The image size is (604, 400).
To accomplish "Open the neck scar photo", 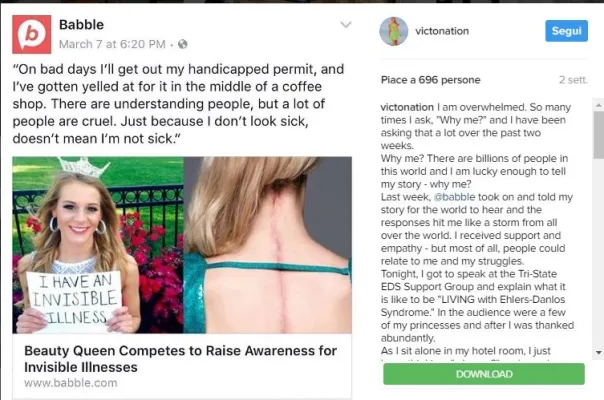I will pyautogui.click(x=268, y=245).
